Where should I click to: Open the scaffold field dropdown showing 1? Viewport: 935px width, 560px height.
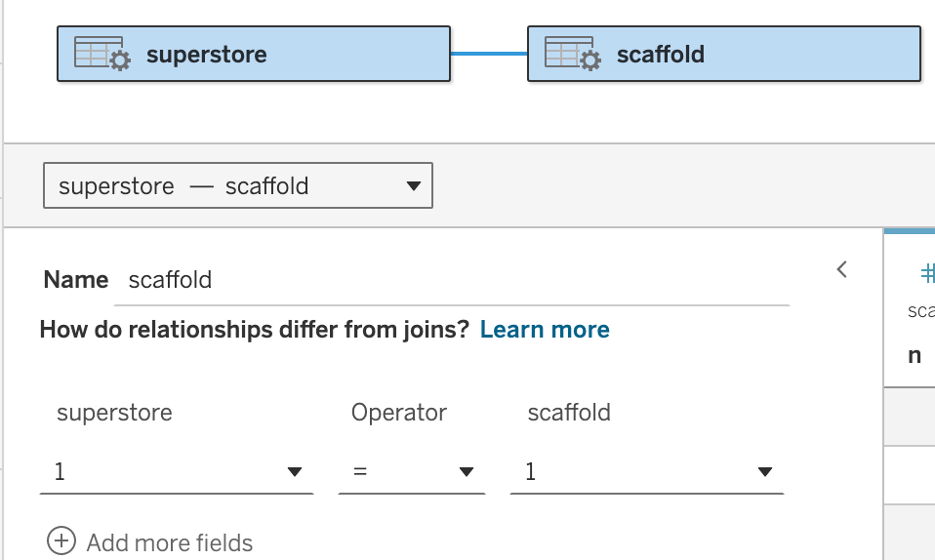[x=646, y=472]
